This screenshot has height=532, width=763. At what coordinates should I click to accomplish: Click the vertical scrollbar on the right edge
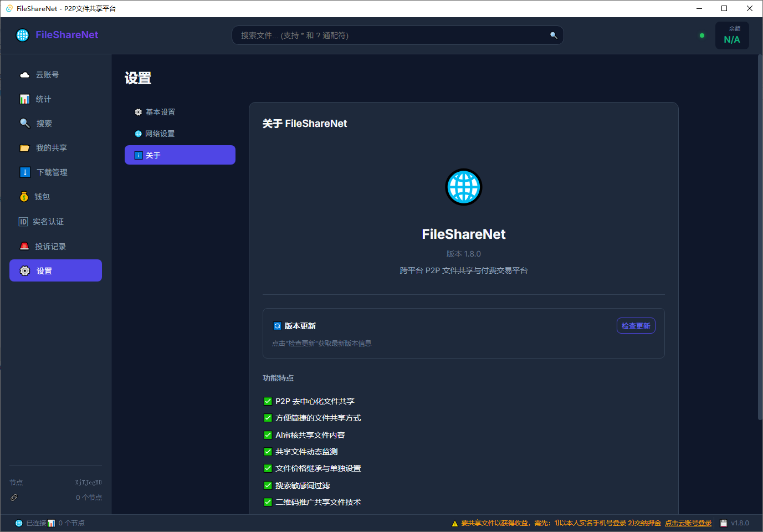[760, 237]
